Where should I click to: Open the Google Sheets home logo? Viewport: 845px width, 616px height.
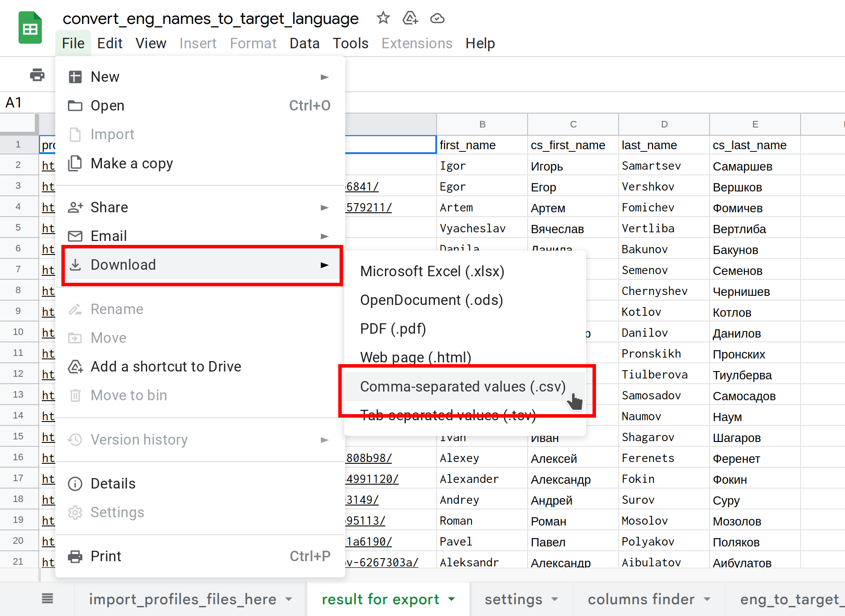(30, 29)
